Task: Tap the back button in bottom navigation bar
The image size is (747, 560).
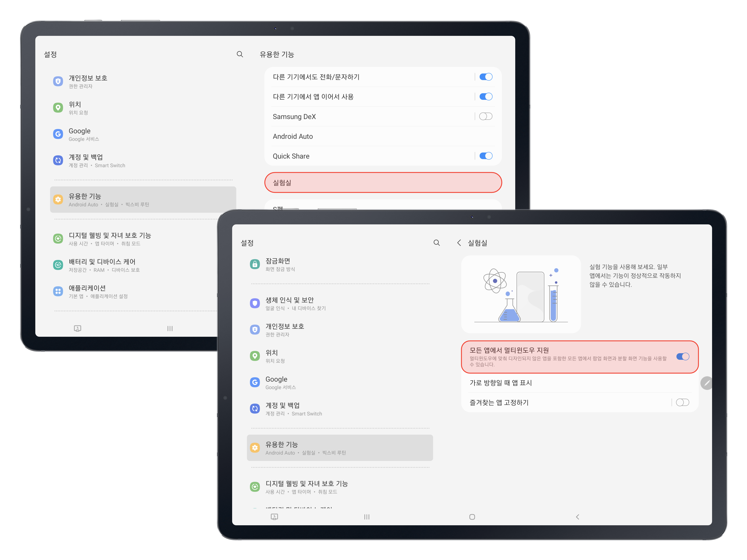Action: click(x=577, y=517)
